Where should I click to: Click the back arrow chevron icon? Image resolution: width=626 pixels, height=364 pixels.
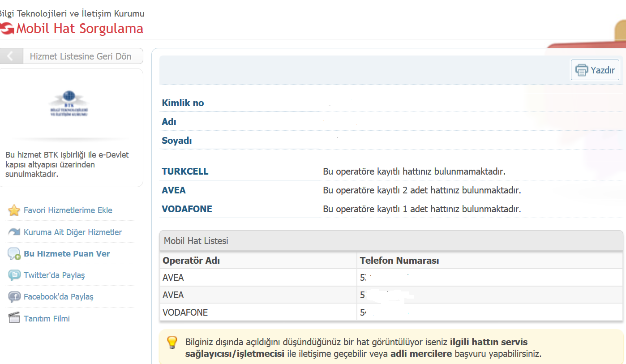[10, 56]
